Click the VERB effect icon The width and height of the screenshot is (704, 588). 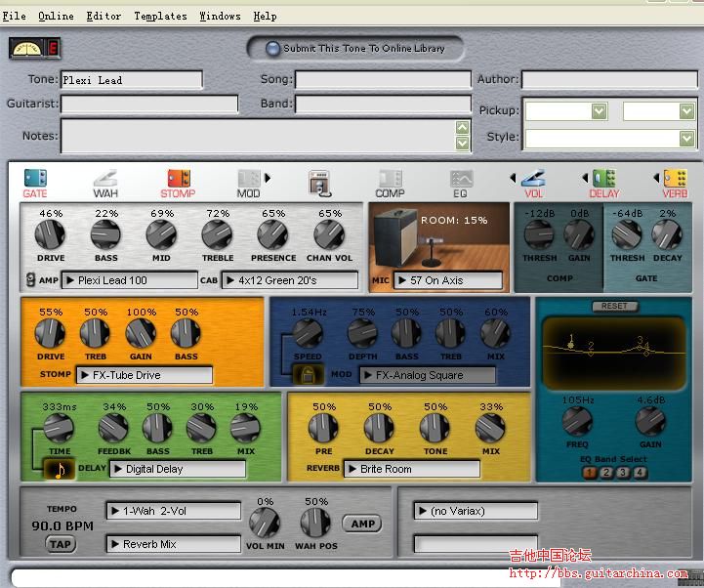tap(675, 180)
